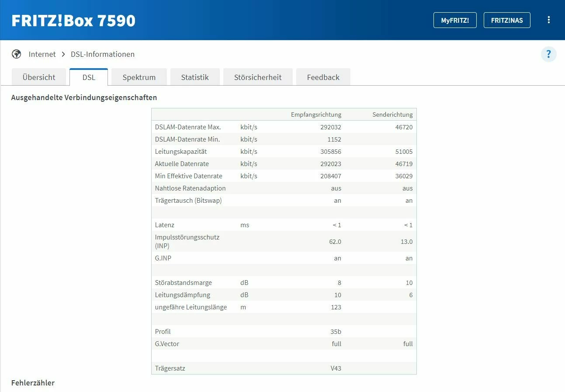Select the Störabstandsmarge receive value 8

click(x=339, y=283)
